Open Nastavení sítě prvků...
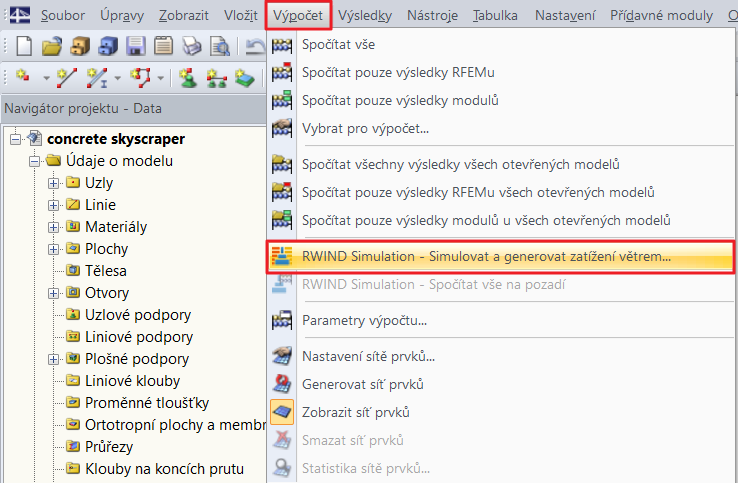 [x=501, y=356]
